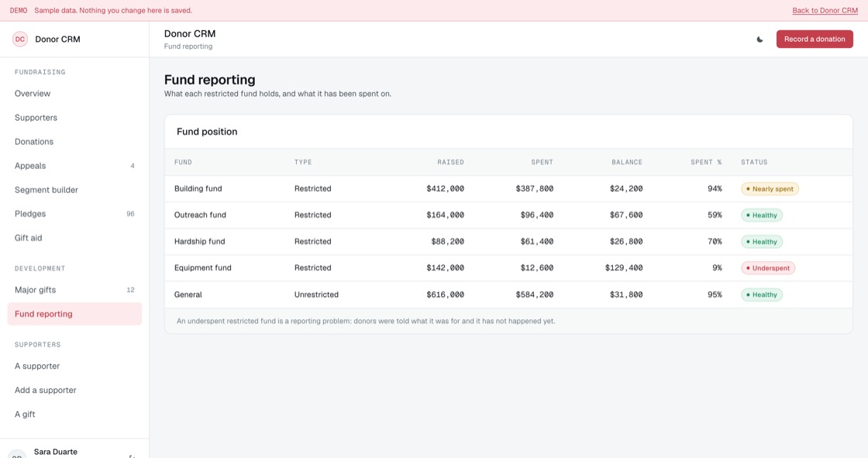Click Healthy badge in Hardship fund row
Screen dimensions: 868x458
coord(762,242)
